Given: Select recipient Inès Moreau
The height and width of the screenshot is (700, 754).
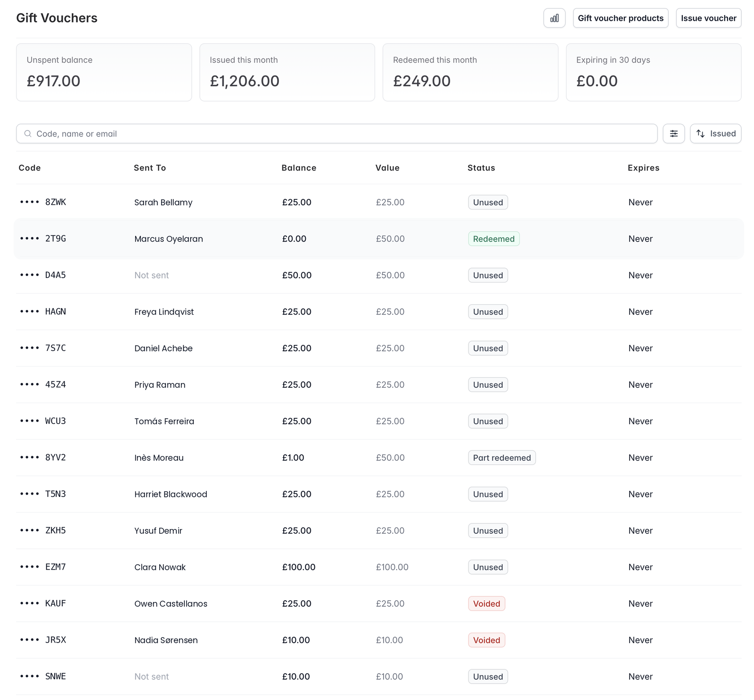Looking at the screenshot, I should [x=159, y=458].
